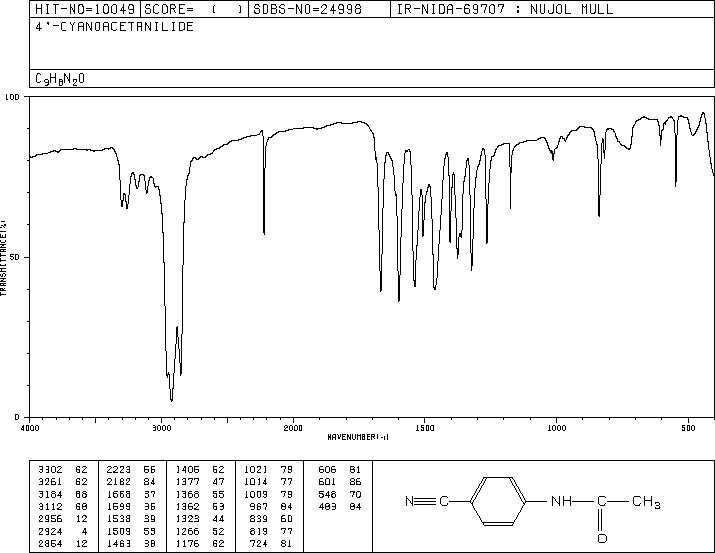715x553 pixels.
Task: Click the 3000 x-axis tick label
Action: coord(161,428)
